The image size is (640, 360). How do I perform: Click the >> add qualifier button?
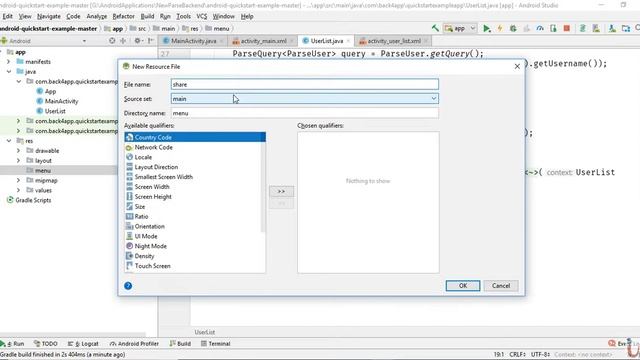[281, 191]
